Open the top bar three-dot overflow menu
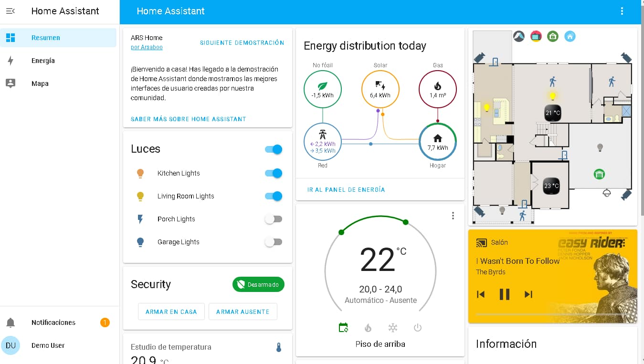The image size is (644, 364). point(622,11)
